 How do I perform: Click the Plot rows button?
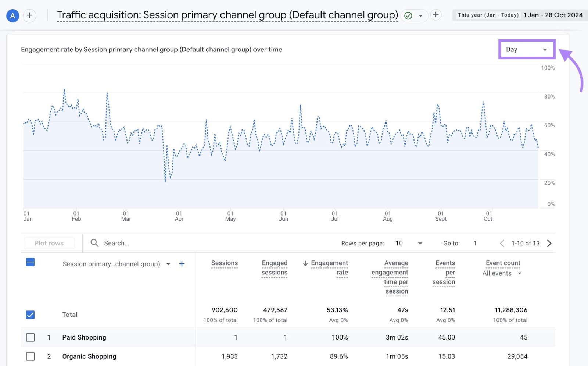[x=49, y=243]
